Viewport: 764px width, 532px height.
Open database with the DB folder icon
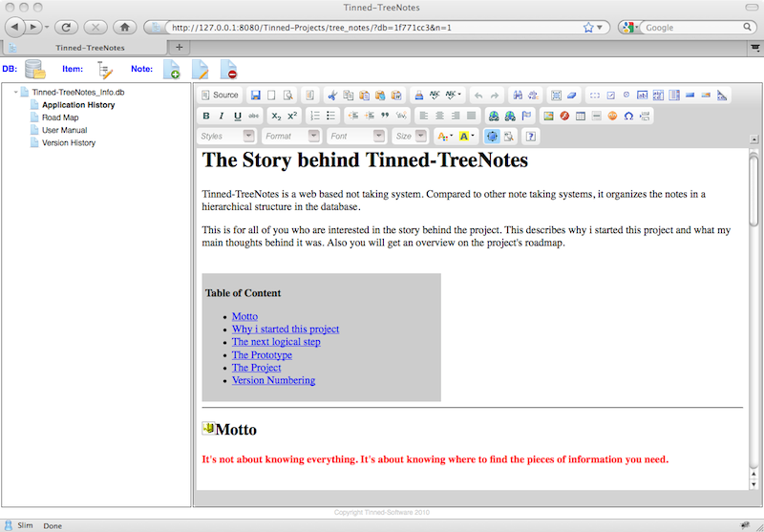click(x=35, y=69)
